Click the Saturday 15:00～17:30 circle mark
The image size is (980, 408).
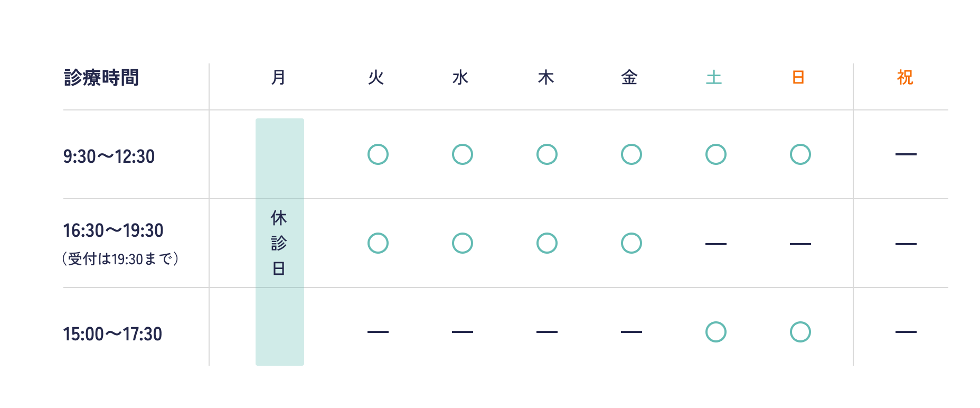coord(716,332)
